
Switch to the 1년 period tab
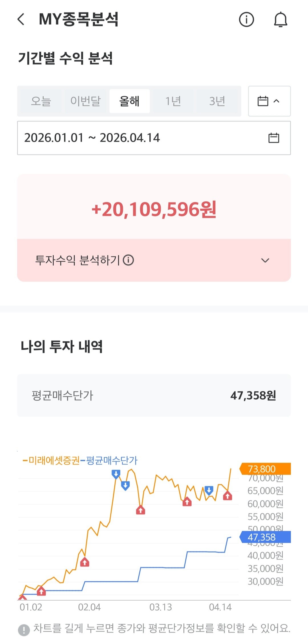[x=173, y=101]
